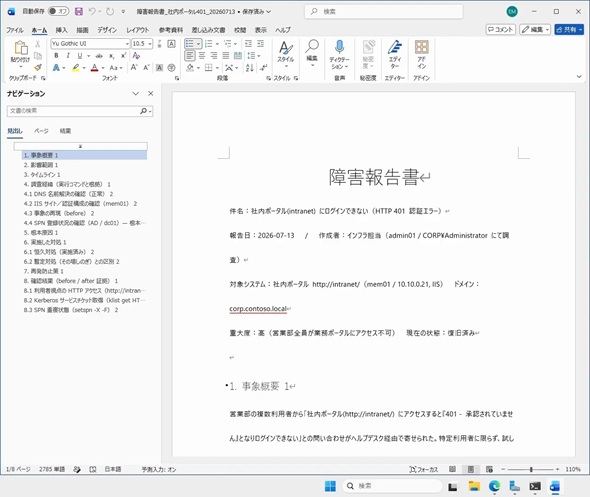The height and width of the screenshot is (497, 590).
Task: Click the Sort icon in paragraph group
Action: 249,68
